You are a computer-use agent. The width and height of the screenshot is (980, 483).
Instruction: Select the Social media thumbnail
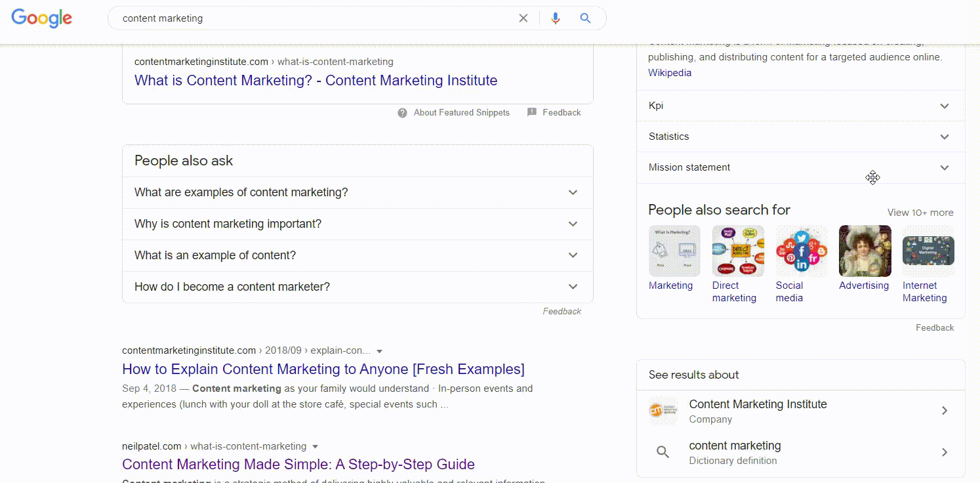click(802, 251)
